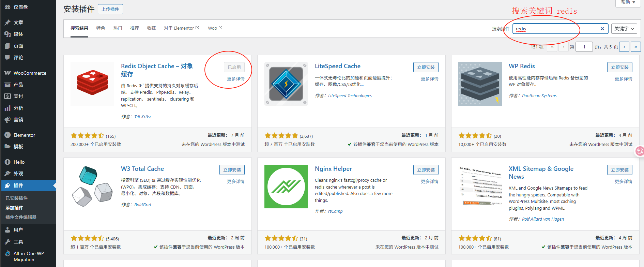Switch to the 推荐 tab

click(135, 28)
